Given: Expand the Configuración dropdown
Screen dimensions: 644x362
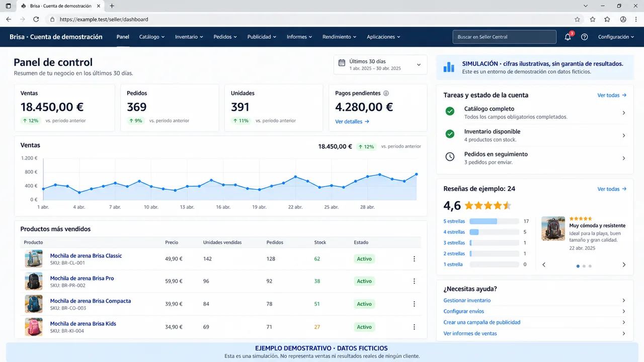Looking at the screenshot, I should 616,37.
